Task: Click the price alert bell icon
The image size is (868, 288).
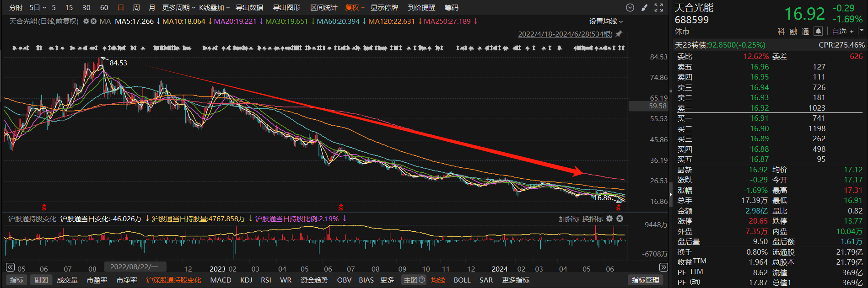Action: click(x=818, y=31)
